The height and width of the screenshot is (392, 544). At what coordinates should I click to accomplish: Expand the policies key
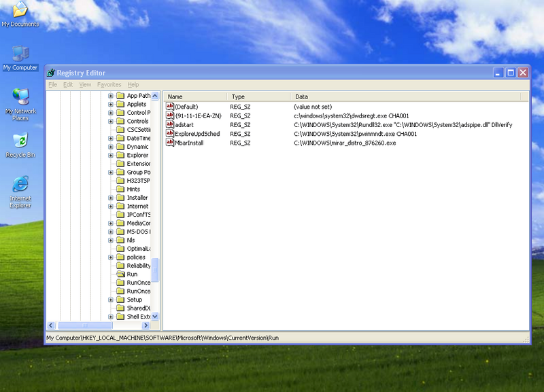click(x=110, y=257)
